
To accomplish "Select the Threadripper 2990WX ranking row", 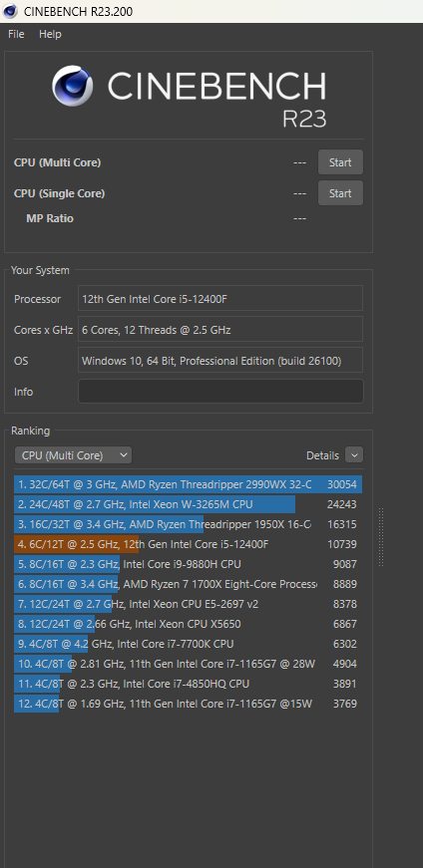I will click(188, 484).
